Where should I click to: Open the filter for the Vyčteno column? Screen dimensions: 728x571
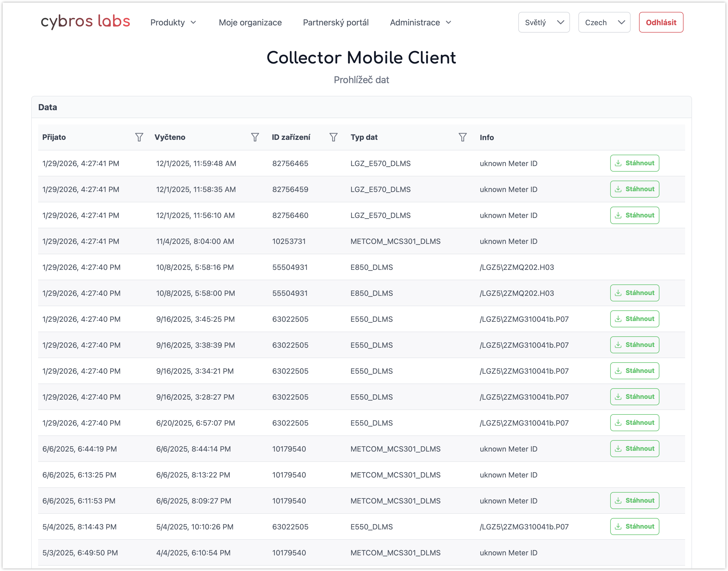tap(255, 137)
